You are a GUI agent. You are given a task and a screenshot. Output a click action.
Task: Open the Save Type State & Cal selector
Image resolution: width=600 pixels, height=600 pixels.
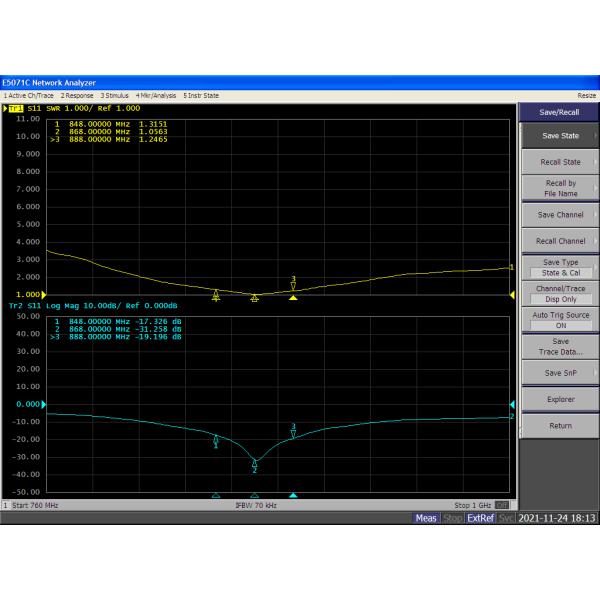[560, 267]
